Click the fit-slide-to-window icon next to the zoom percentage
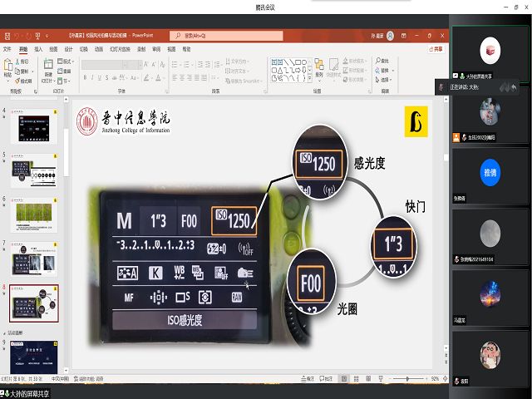Screen dimensions: 532x399 point(446,379)
